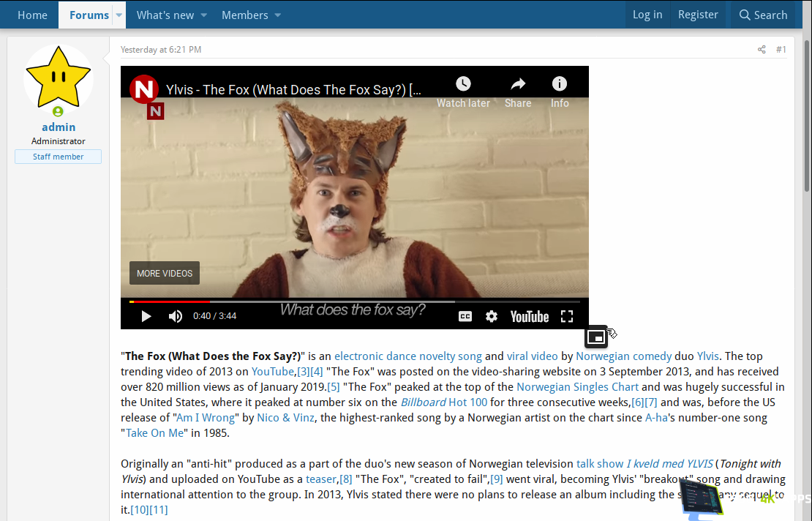Screen dimensions: 812x521
Task: Mute the video volume
Action: click(176, 316)
